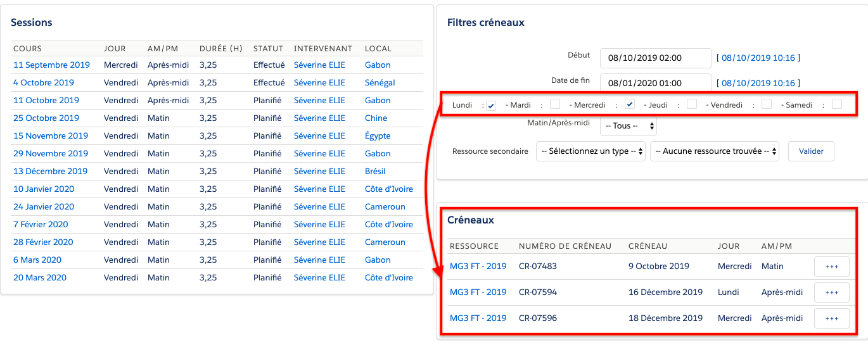Open MG3 FT - 2019 resource for 9 Octobre
The image size is (868, 345).
click(x=478, y=267)
